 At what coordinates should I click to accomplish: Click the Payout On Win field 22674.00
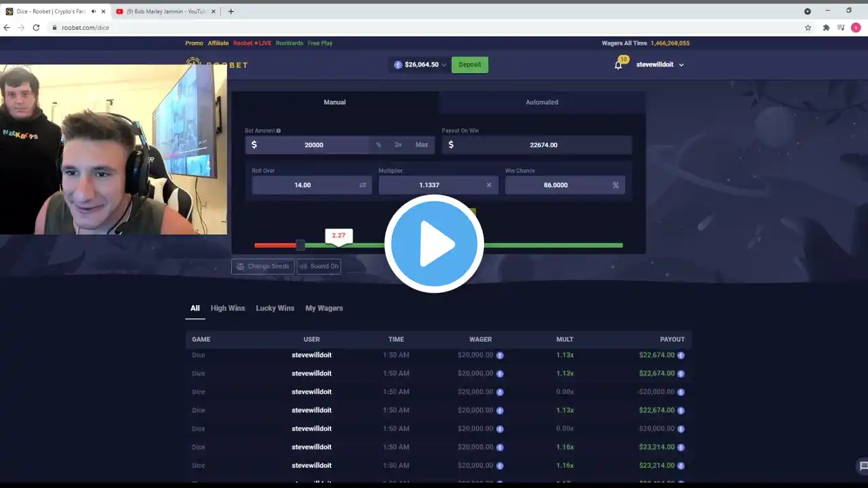tap(537, 145)
